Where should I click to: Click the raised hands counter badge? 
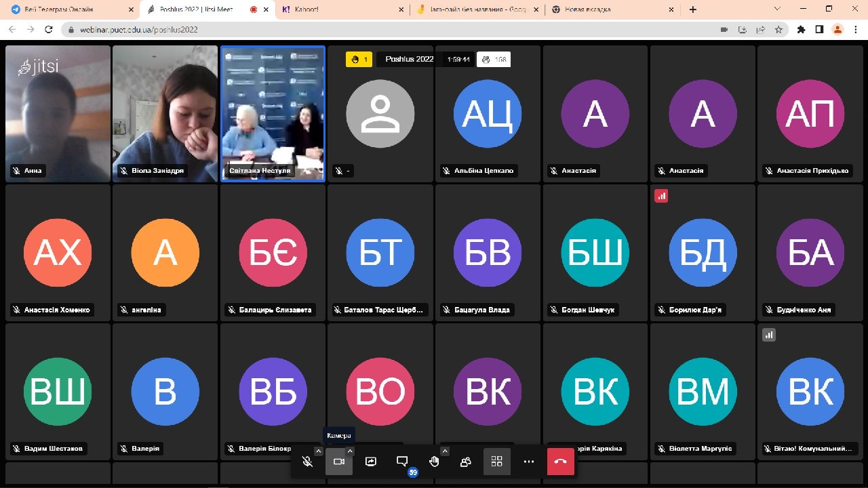pyautogui.click(x=359, y=60)
